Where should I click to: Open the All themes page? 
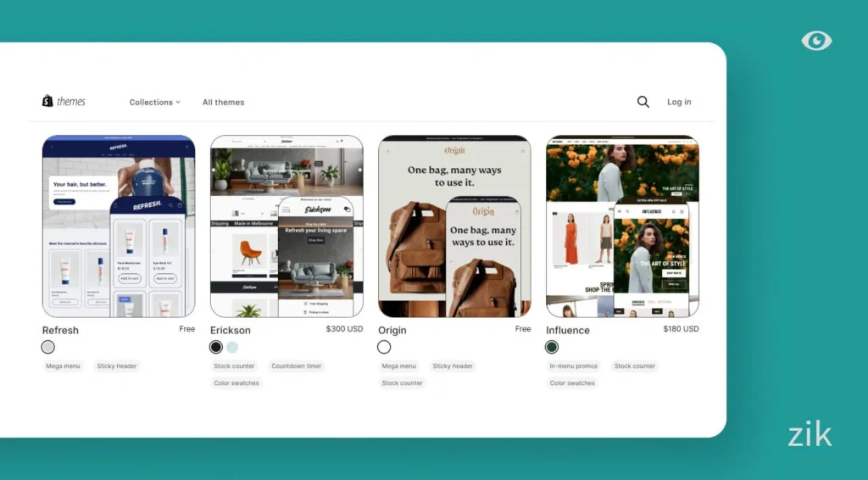coord(223,102)
